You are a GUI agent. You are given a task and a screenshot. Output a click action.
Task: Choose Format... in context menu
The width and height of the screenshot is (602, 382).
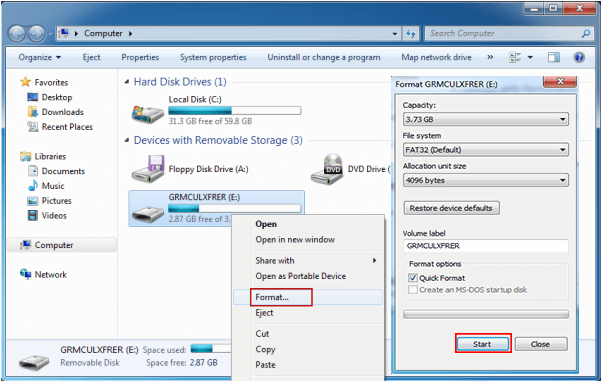(x=308, y=297)
